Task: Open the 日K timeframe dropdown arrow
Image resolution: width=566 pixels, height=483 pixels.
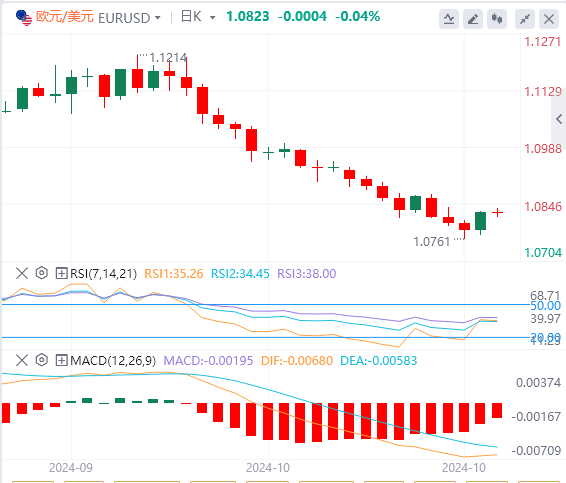Action: [x=213, y=17]
